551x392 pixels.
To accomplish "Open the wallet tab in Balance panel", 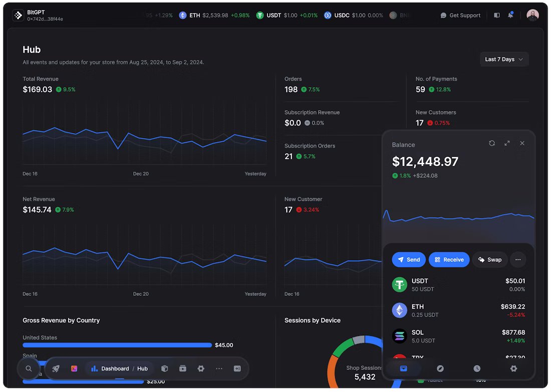I will [403, 369].
